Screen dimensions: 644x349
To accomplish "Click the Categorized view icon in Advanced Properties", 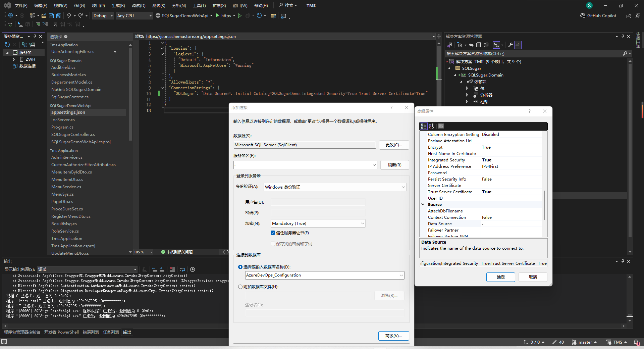I will click(x=423, y=126).
